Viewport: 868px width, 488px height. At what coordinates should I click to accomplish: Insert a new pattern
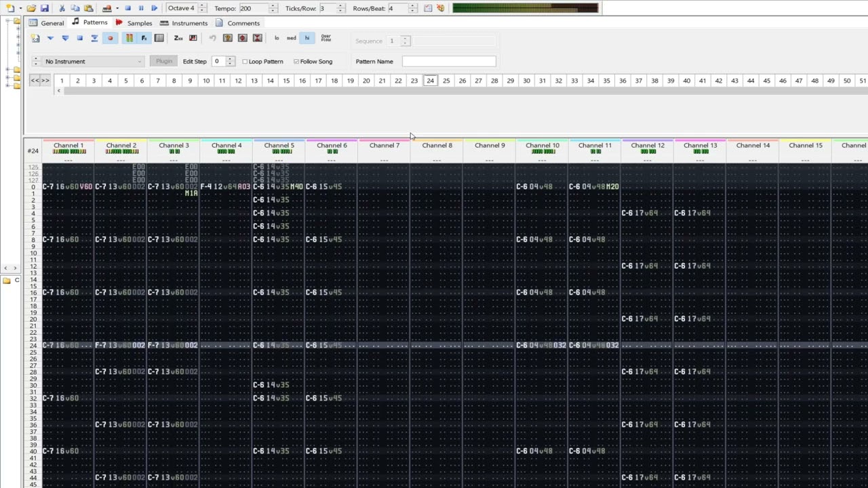point(35,38)
